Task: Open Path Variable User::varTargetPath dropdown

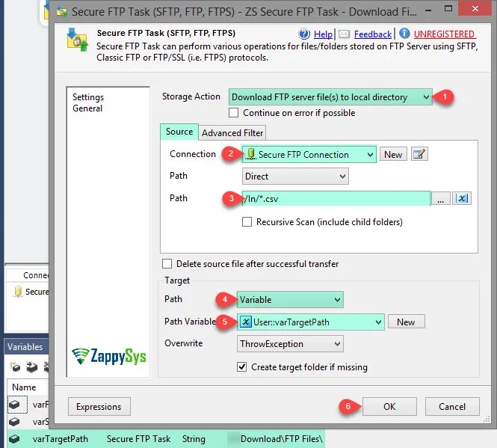Action: click(310, 322)
